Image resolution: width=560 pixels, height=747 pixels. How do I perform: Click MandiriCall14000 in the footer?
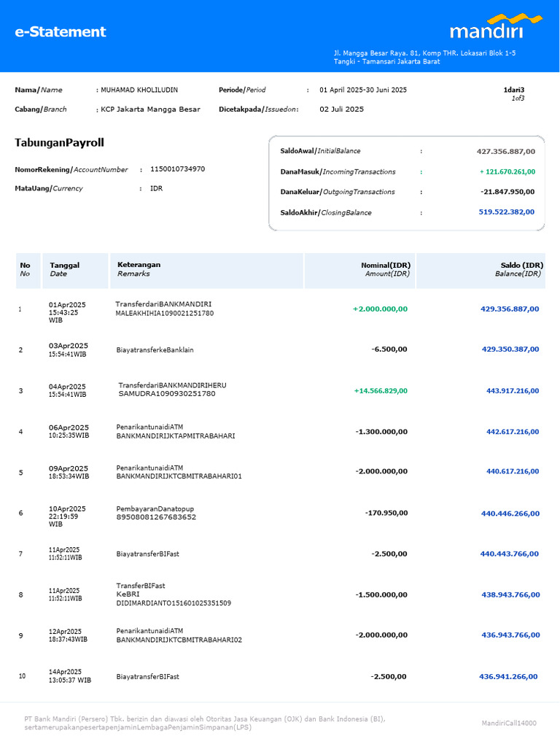pyautogui.click(x=508, y=723)
